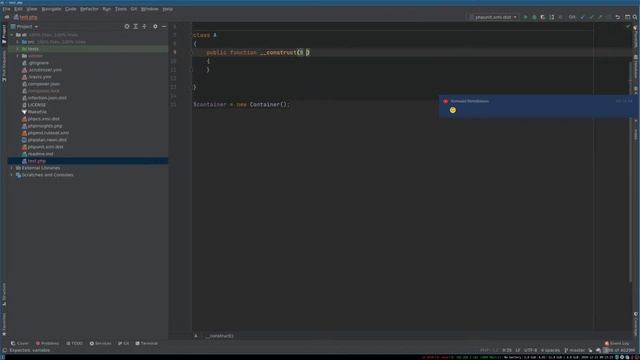Click LF line separator in status bar
Image resolution: width=640 pixels, height=360 pixels.
518,350
